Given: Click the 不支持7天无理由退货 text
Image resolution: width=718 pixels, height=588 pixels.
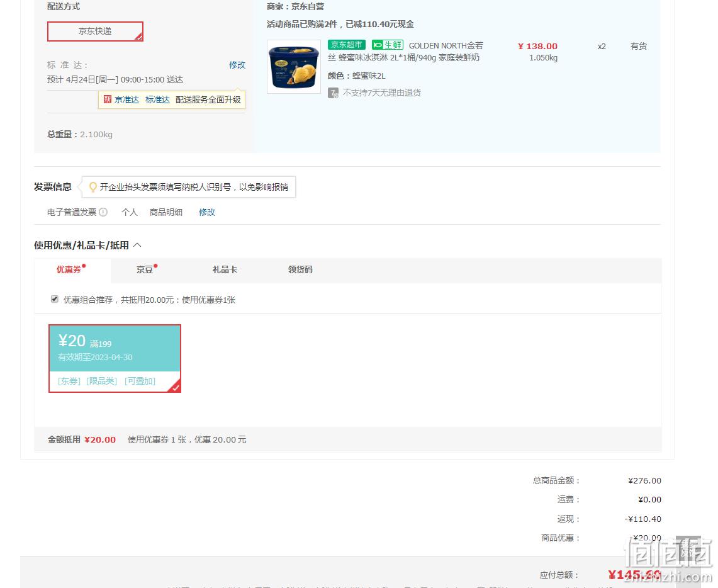Looking at the screenshot, I should [x=382, y=93].
